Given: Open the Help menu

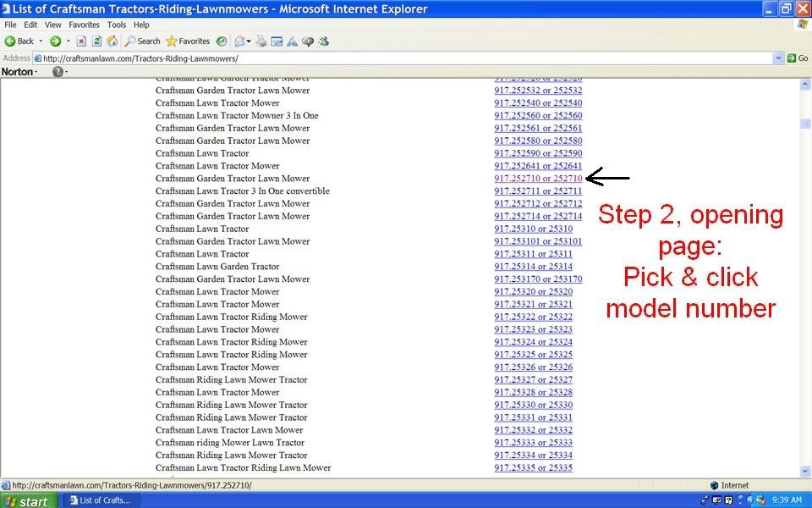Looking at the screenshot, I should [141, 25].
